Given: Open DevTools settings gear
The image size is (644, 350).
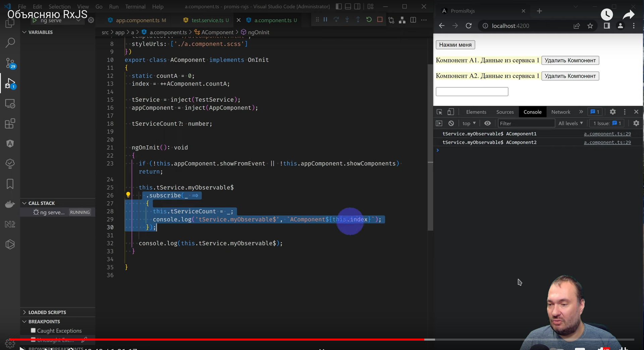Looking at the screenshot, I should pos(612,112).
